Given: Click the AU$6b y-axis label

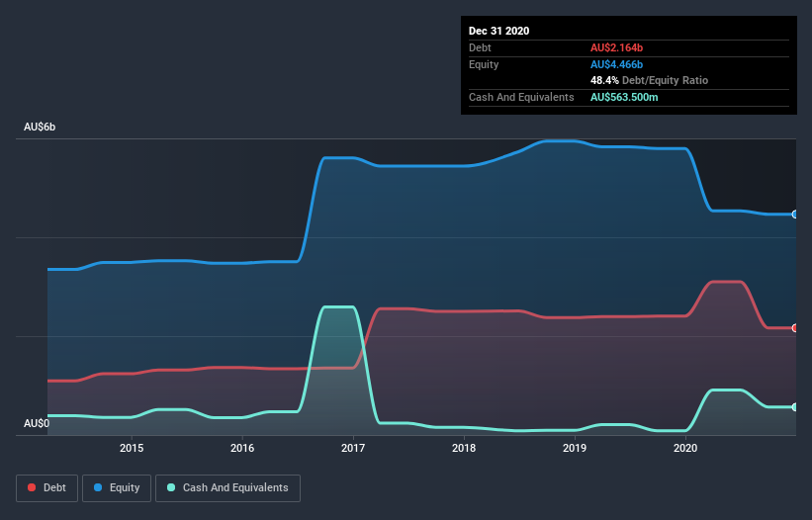Looking at the screenshot, I should coord(40,127).
